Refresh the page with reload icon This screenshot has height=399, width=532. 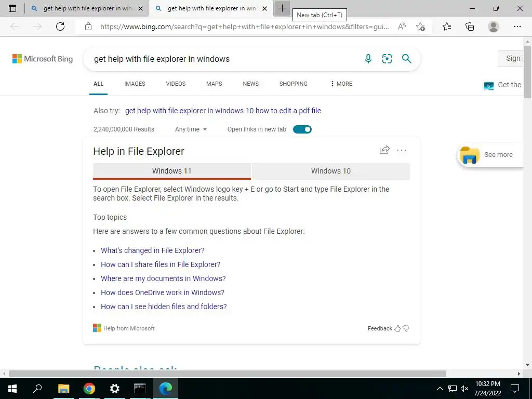[60, 26]
